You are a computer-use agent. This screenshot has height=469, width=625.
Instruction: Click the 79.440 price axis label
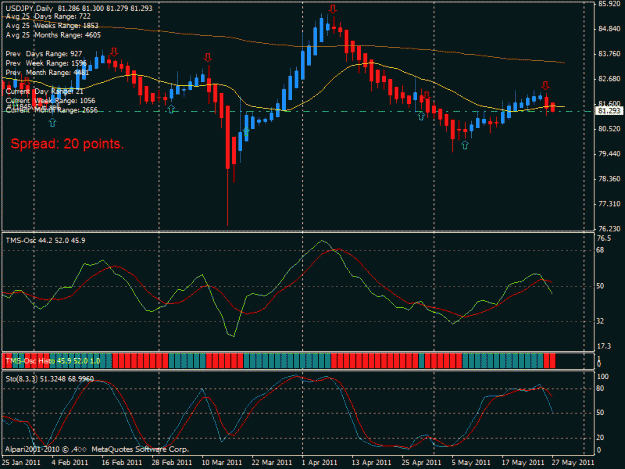609,154
